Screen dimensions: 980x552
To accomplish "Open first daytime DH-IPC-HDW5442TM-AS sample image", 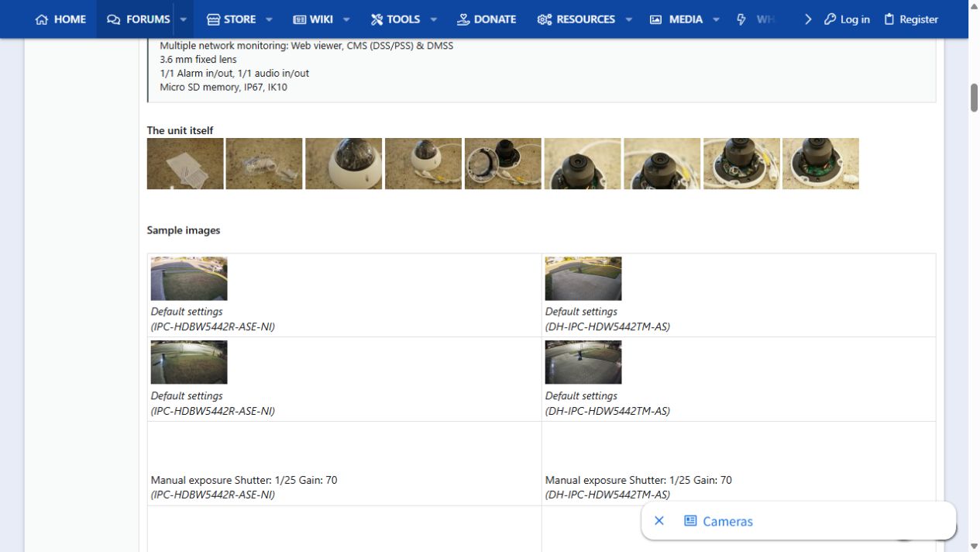I will click(x=583, y=278).
